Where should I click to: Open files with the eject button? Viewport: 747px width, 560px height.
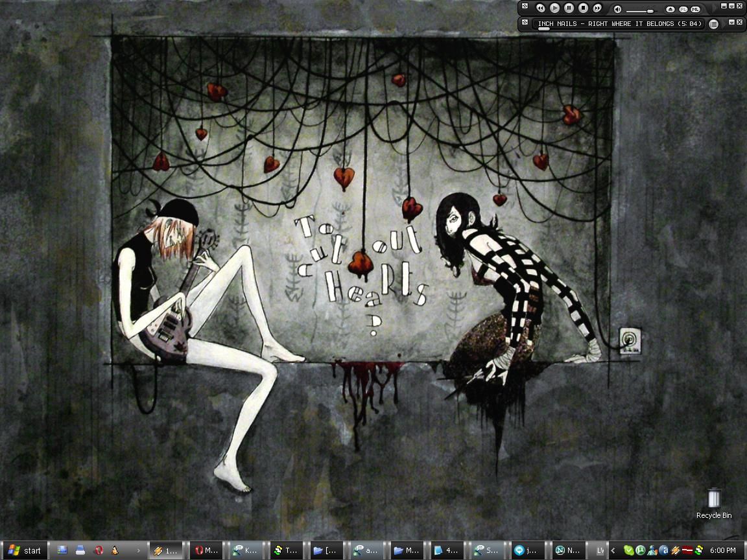click(x=670, y=10)
